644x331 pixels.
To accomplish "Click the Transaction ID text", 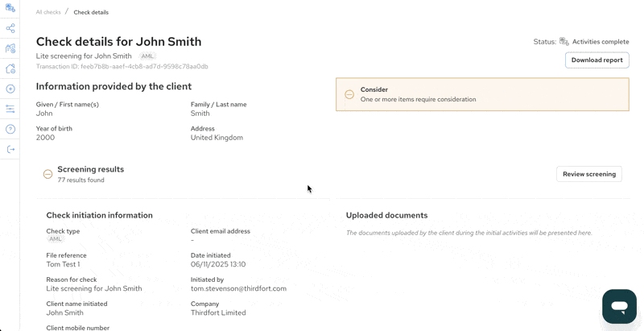I will tap(122, 67).
